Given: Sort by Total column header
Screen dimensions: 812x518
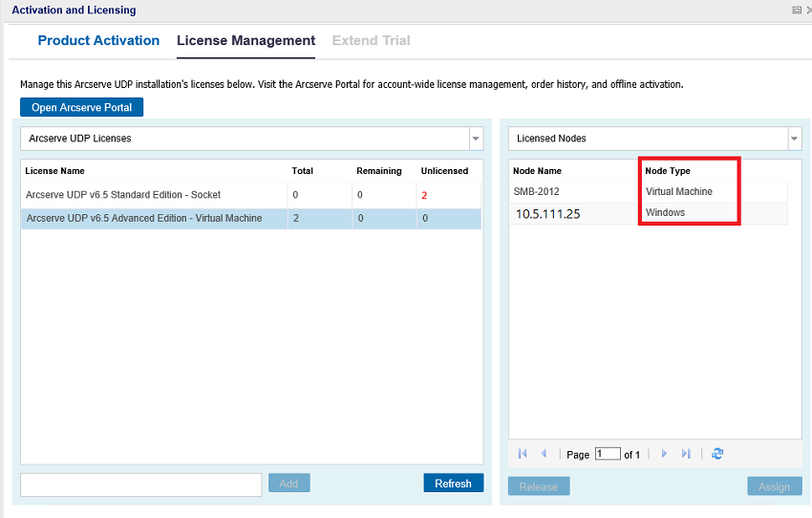Looking at the screenshot, I should [x=303, y=171].
